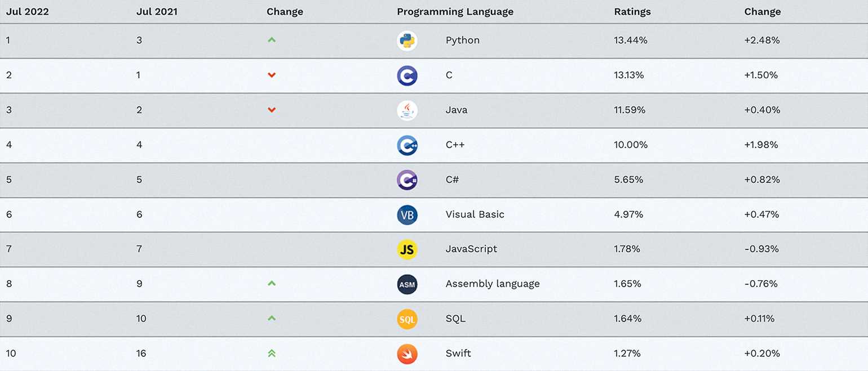Click the green up arrow in Python row
Viewport: 868px width, 371px height.
pyautogui.click(x=272, y=40)
